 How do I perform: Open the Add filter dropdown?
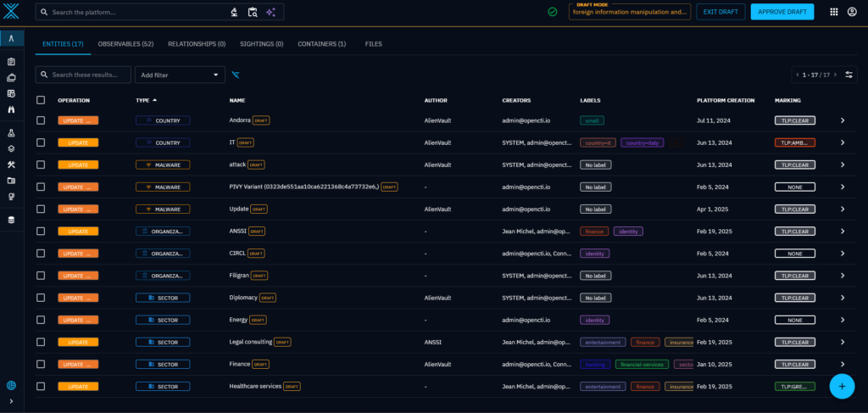[x=180, y=75]
